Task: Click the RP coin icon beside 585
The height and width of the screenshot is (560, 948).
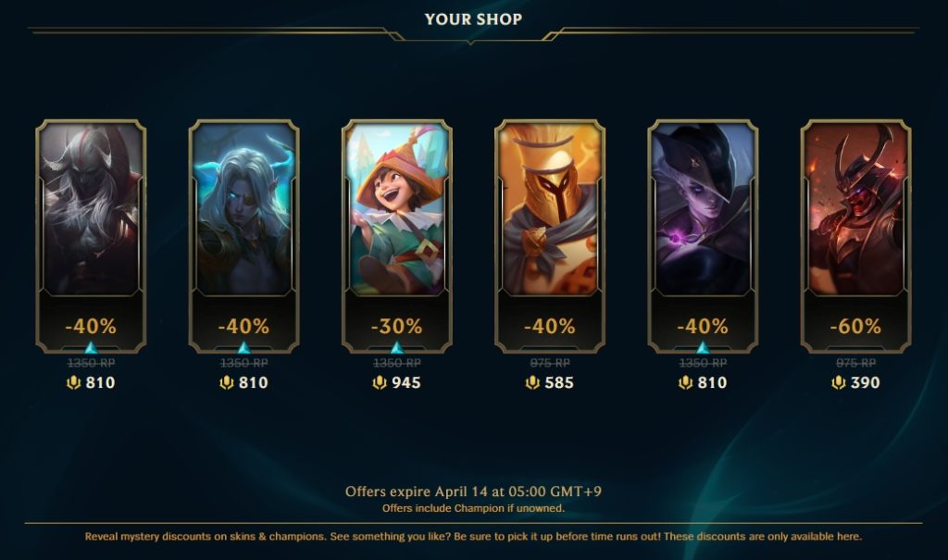Action: (532, 383)
